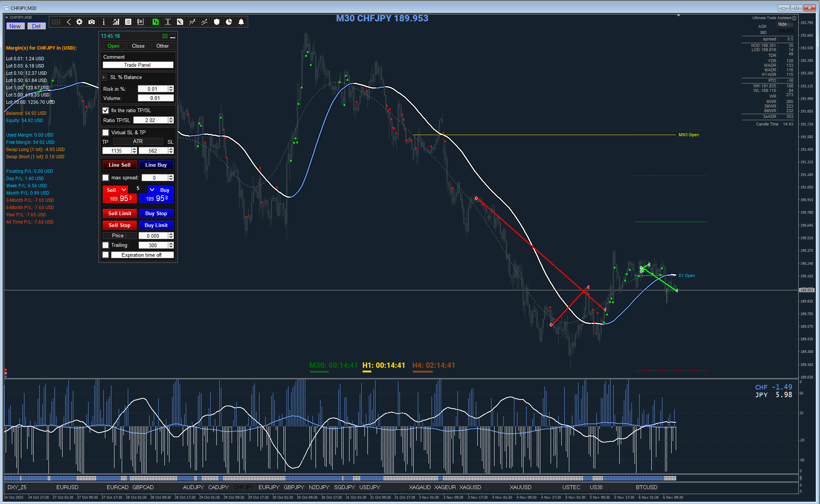Image resolution: width=820 pixels, height=504 pixels.
Task: Increase the Ratio TP/SL stepper value
Action: [x=171, y=118]
